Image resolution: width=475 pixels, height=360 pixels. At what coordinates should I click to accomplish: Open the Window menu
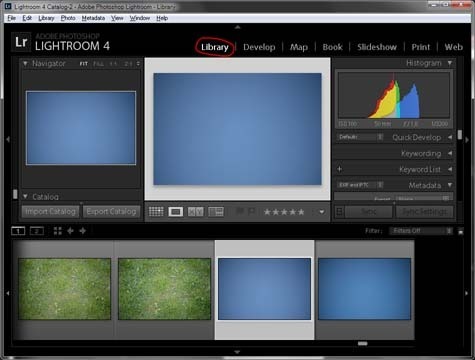point(140,18)
